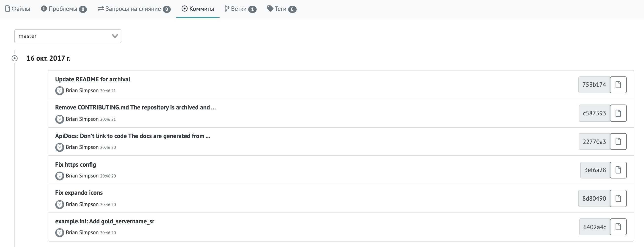This screenshot has height=247, width=644.
Task: Click the Коммиты circle icon
Action: [x=184, y=9]
